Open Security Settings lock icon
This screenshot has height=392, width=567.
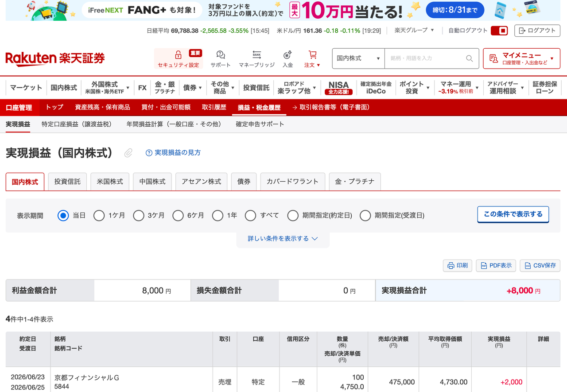178,54
